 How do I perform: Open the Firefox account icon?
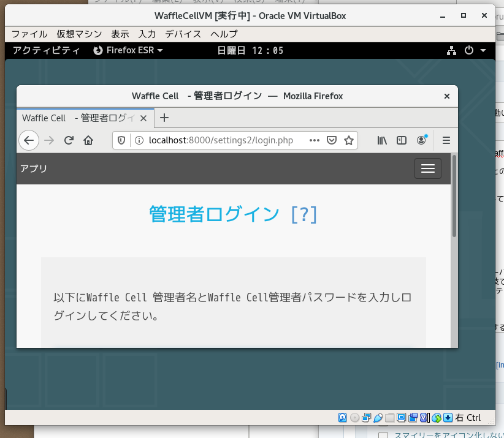421,140
